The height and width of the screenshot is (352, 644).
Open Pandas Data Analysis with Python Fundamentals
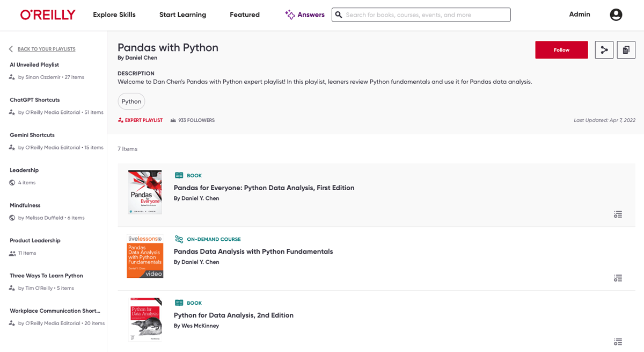(253, 252)
